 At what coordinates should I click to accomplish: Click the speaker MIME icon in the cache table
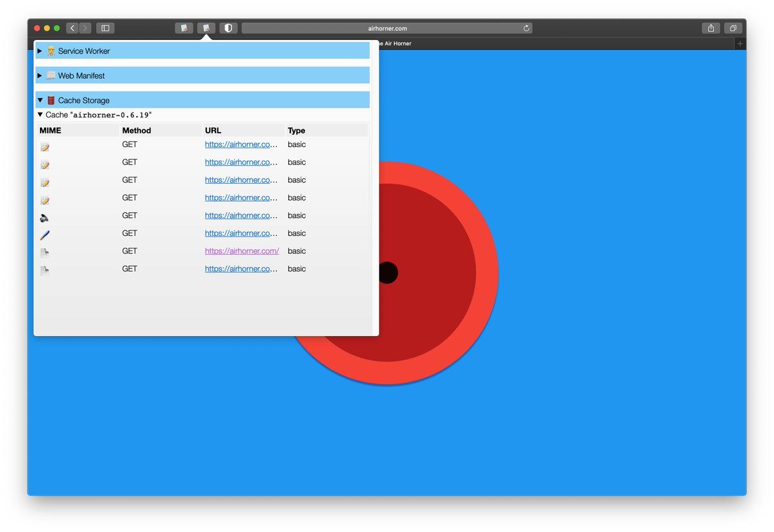point(45,218)
